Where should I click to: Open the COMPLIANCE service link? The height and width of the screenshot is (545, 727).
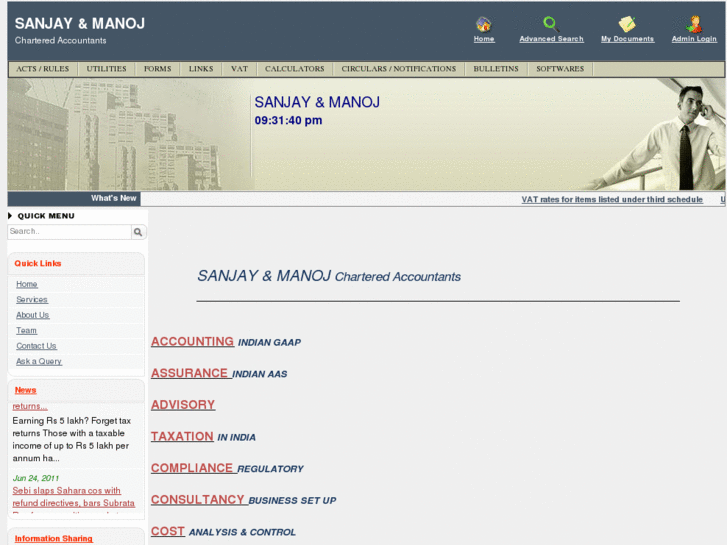tap(192, 468)
